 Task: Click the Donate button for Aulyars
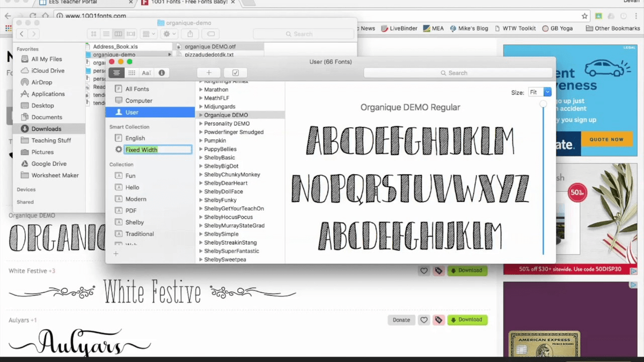[401, 320]
